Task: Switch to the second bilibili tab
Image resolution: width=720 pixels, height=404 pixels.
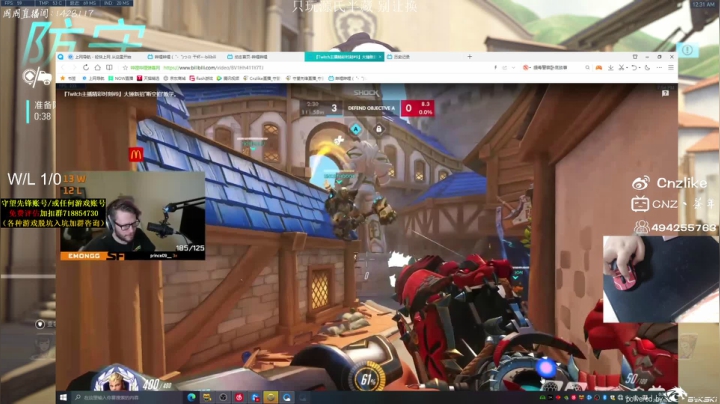Action: pos(185,57)
